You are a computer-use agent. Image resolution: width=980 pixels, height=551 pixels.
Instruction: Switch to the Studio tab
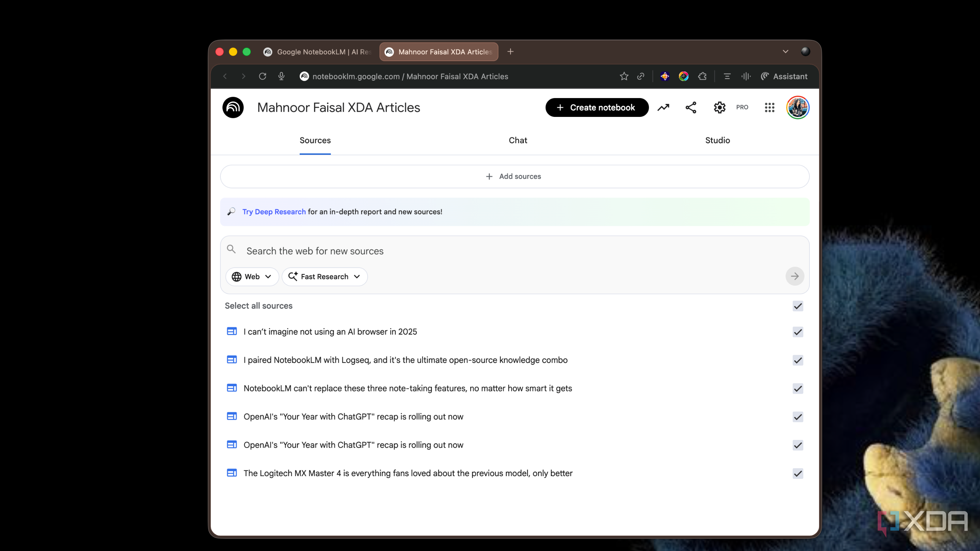tap(717, 140)
